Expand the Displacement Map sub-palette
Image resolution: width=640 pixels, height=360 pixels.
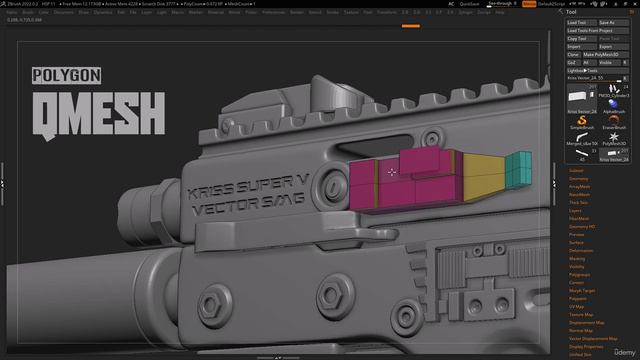click(587, 322)
